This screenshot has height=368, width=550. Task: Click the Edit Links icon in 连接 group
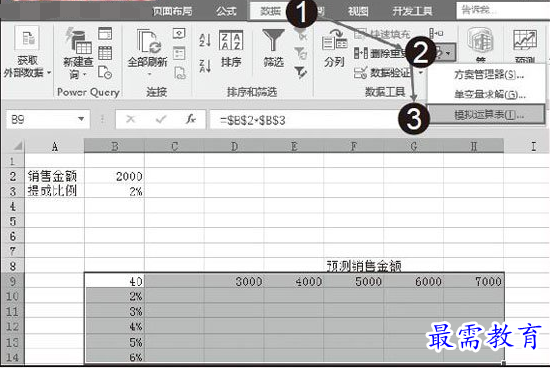tap(180, 73)
